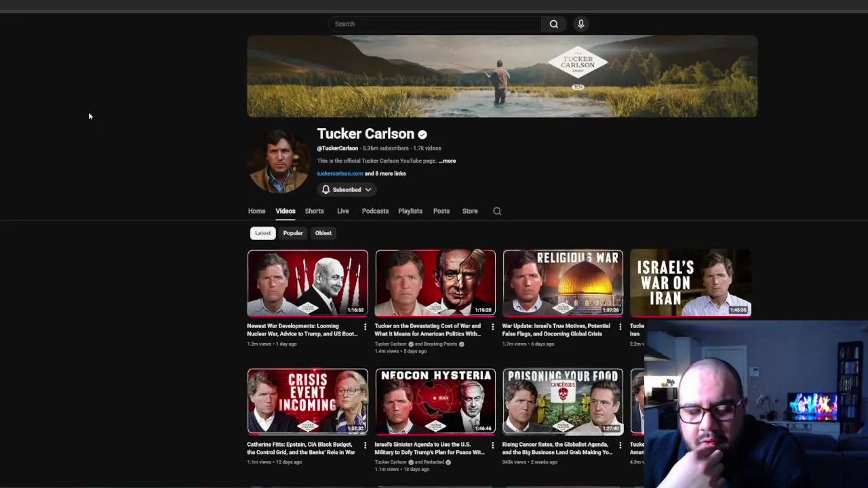The height and width of the screenshot is (488, 868).
Task: Click the verified badge next to Tucker Carlson
Action: click(x=422, y=134)
